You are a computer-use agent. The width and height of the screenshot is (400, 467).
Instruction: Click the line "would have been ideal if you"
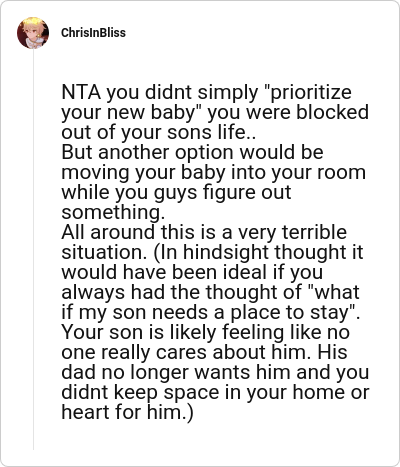point(192,272)
